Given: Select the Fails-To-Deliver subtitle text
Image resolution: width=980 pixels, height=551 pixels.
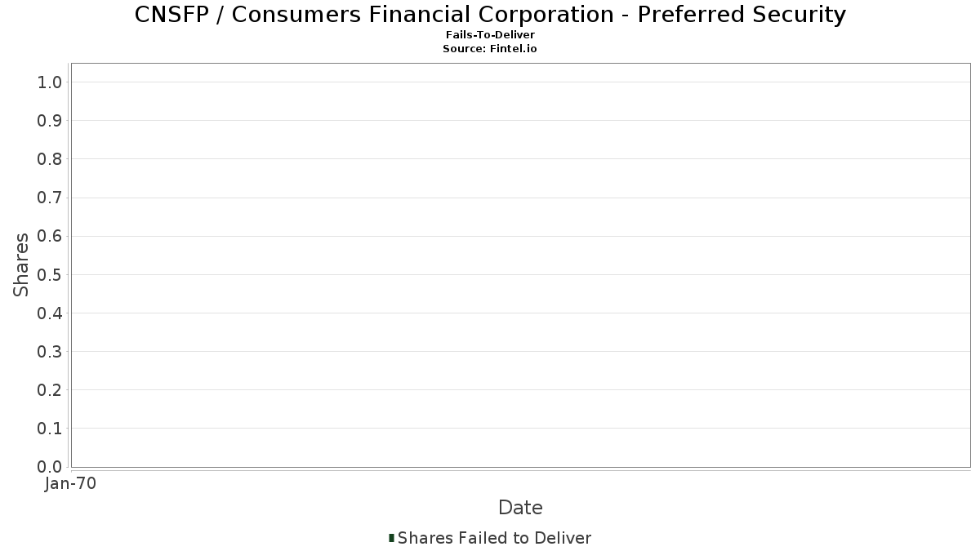Looking at the screenshot, I should [490, 35].
